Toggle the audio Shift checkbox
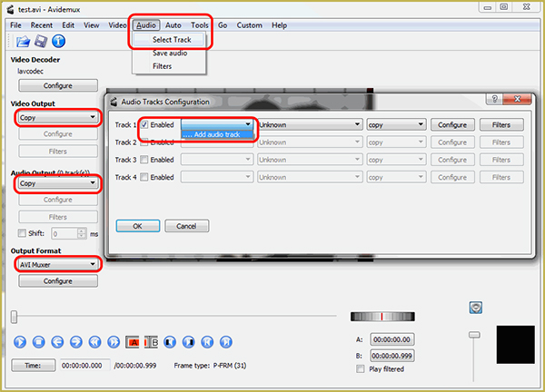 point(22,233)
